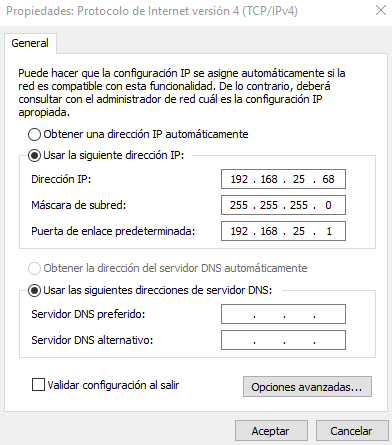Click the last octet 1 of gateway field

[329, 231]
